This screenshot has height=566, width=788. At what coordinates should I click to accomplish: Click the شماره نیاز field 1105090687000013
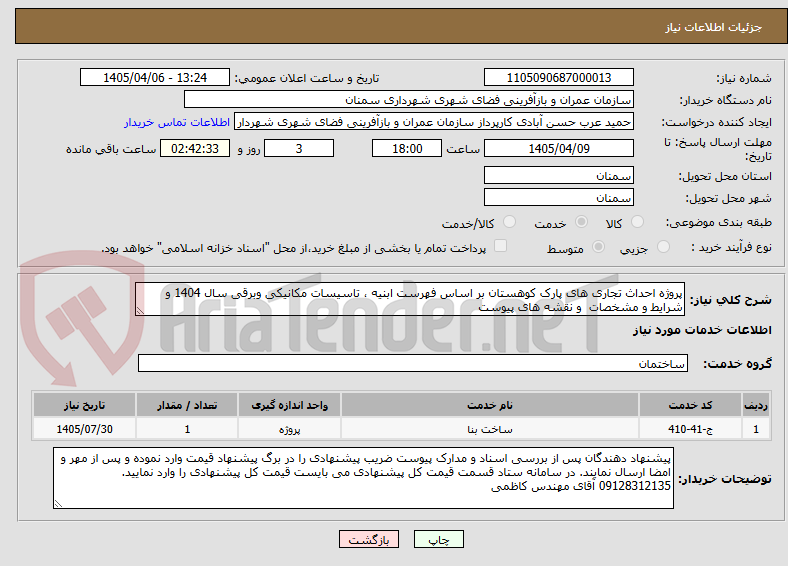point(558,77)
